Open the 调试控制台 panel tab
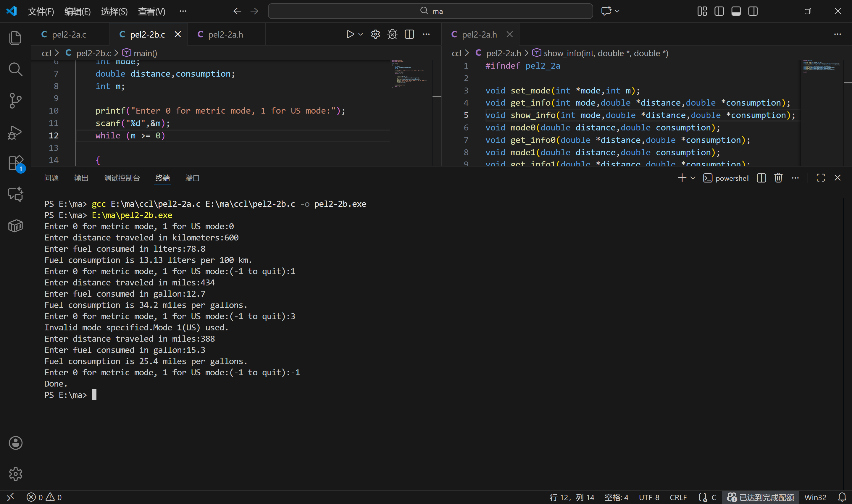The image size is (852, 504). pyautogui.click(x=122, y=178)
